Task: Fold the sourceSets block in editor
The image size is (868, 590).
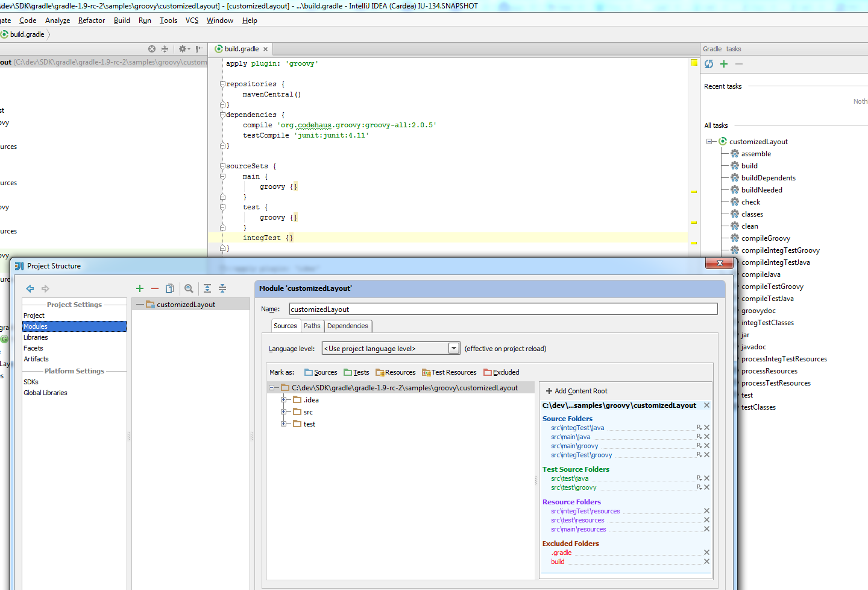Action: (222, 167)
